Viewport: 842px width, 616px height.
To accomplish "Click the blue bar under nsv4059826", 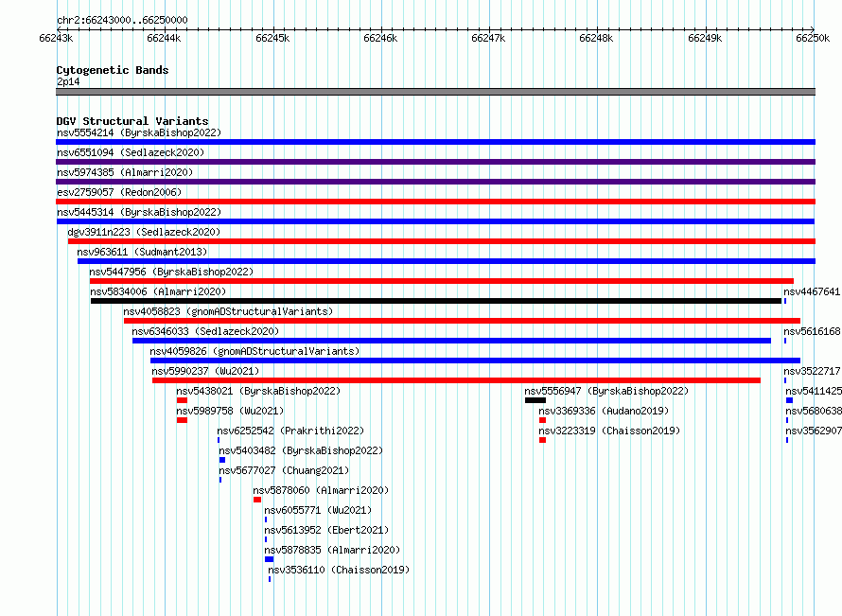I will [475, 361].
